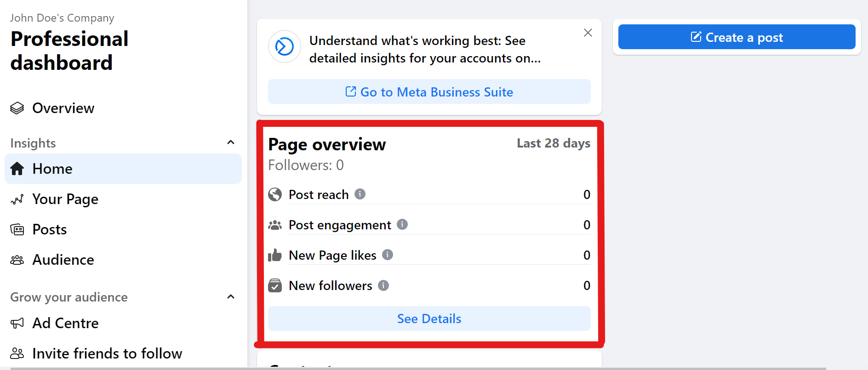
Task: Click the thumbs-up icon beside New Page likes
Action: tap(275, 255)
